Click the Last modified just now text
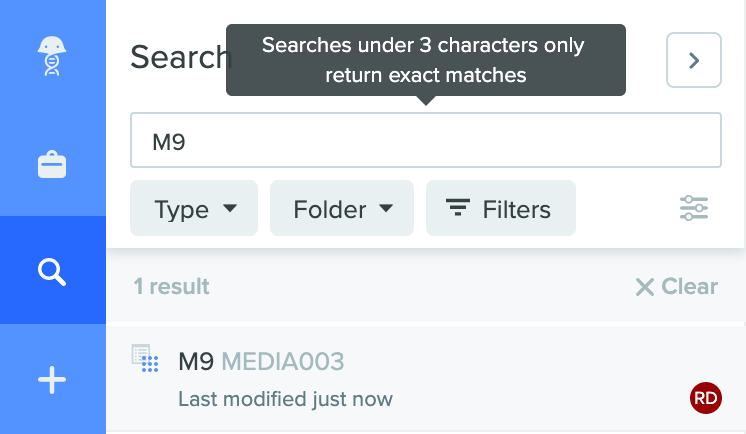 pos(285,399)
